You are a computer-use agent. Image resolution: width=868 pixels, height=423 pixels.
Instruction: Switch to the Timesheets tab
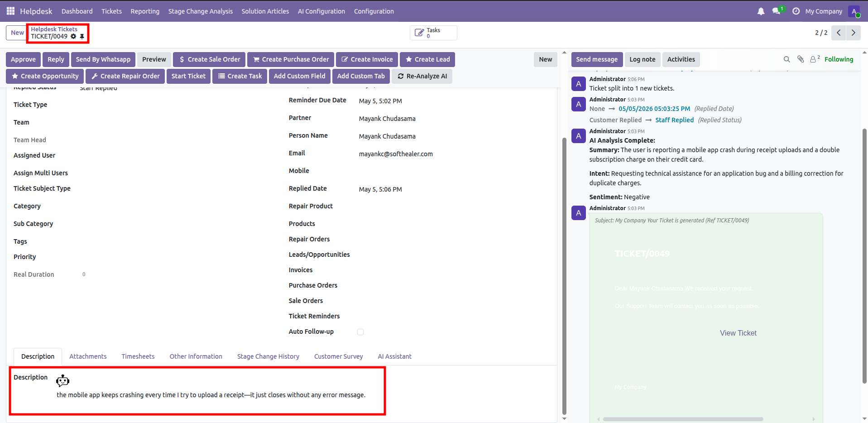click(138, 356)
